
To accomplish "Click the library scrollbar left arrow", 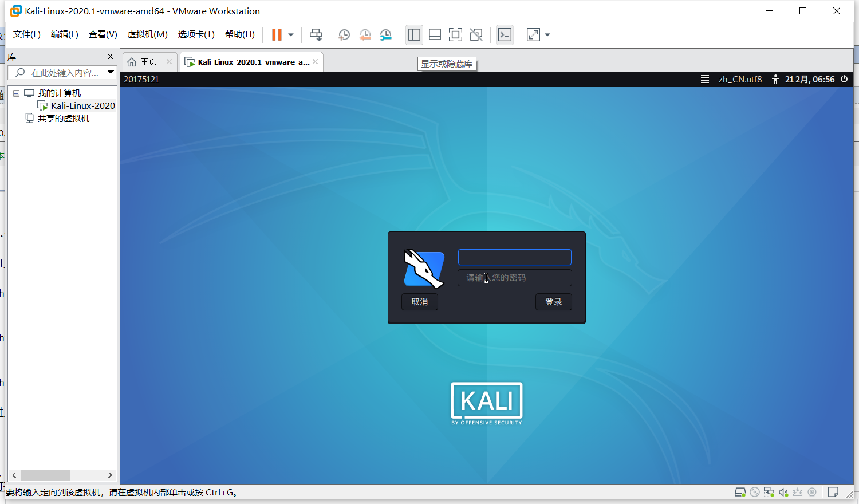I will pyautogui.click(x=14, y=475).
